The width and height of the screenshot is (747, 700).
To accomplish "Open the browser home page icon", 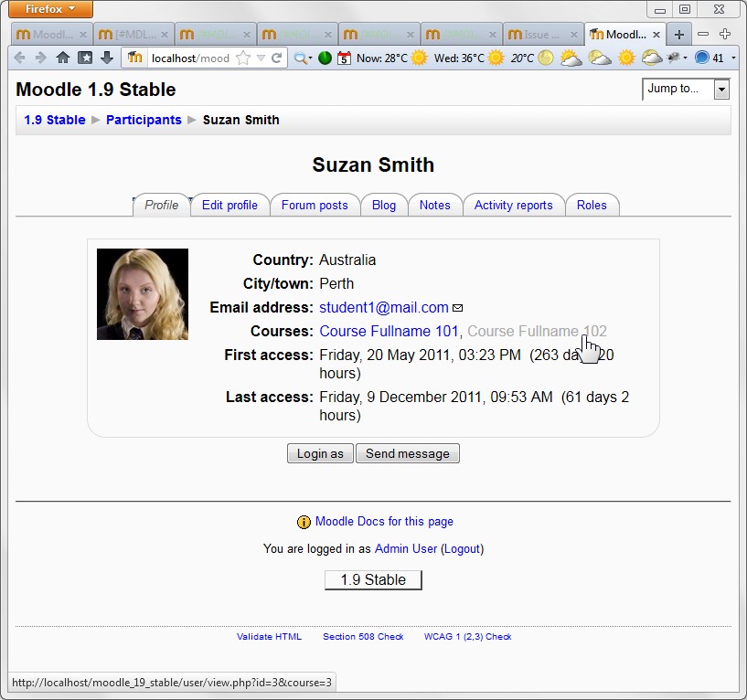I will (x=63, y=58).
